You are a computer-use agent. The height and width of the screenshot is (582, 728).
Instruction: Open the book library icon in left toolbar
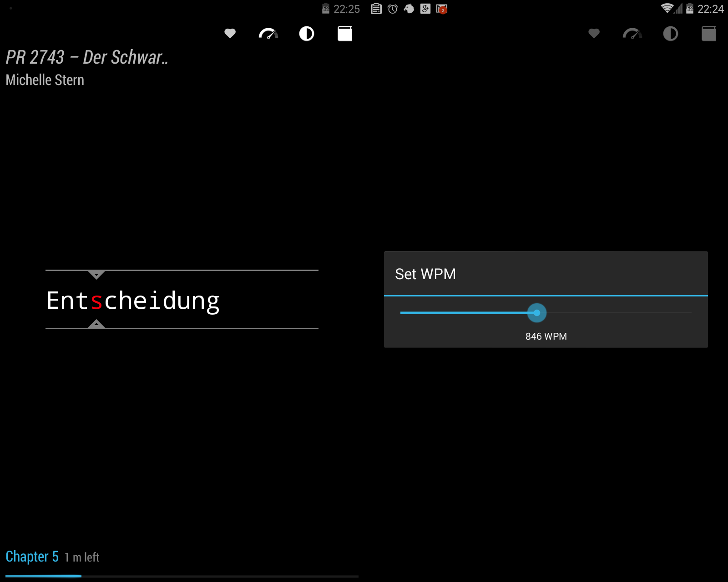344,34
